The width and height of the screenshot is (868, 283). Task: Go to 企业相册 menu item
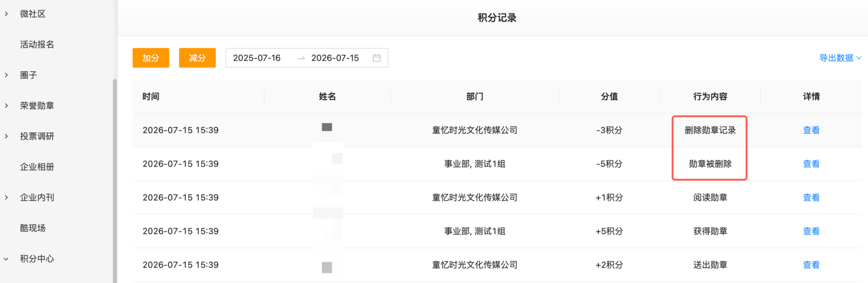pos(37,167)
